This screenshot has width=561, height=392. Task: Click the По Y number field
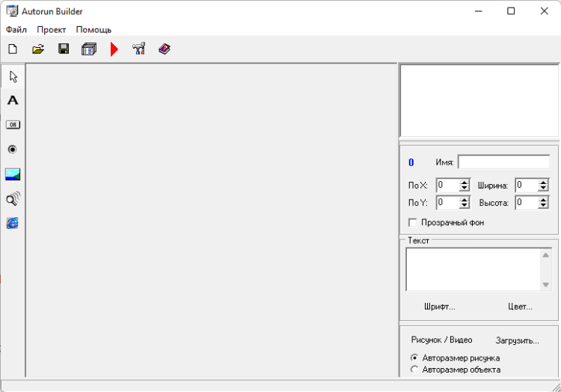click(x=448, y=203)
